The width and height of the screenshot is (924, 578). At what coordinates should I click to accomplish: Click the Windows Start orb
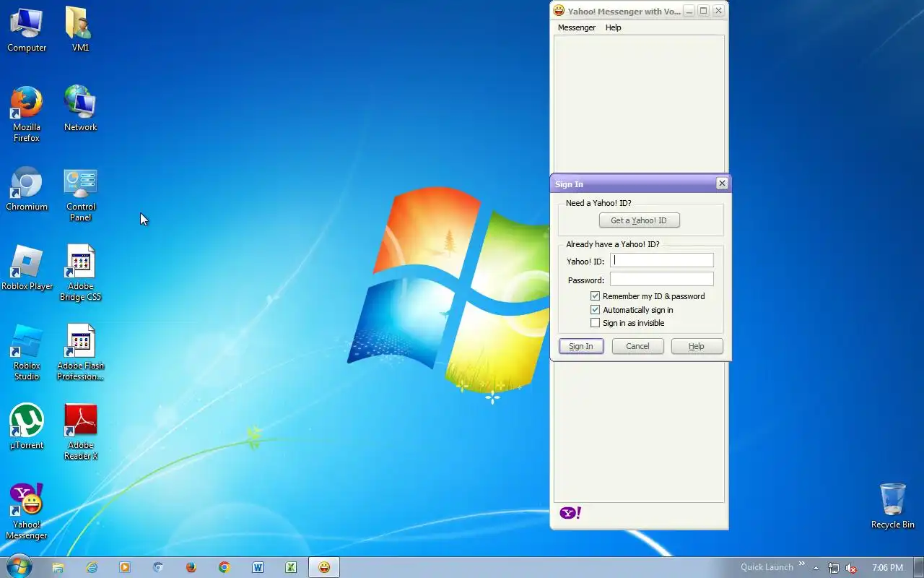(x=18, y=566)
